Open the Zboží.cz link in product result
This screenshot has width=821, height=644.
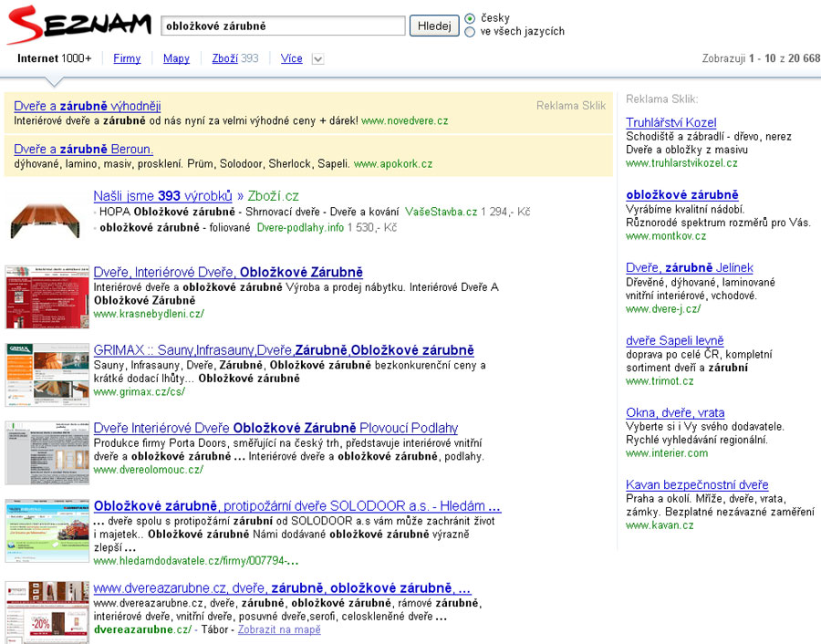(273, 196)
